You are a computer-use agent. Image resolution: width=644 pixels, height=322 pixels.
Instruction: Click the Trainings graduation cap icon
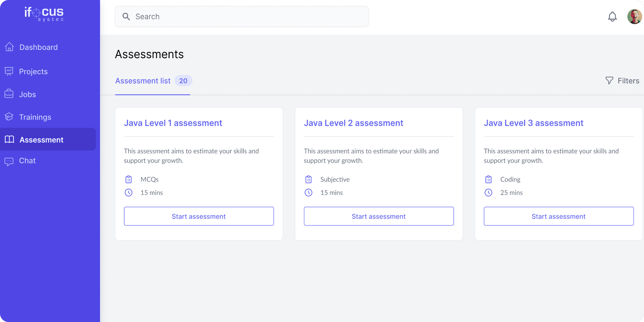pos(9,117)
